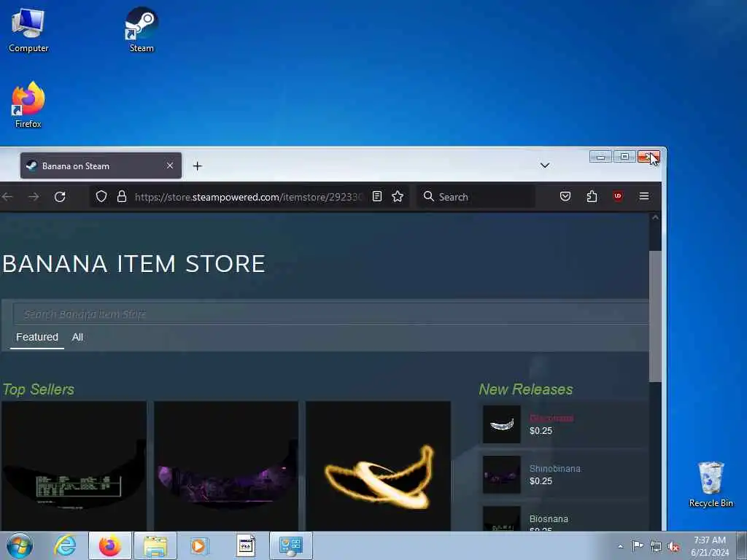Open the Action Center flag icon
This screenshot has height=560, width=747.
tap(638, 546)
